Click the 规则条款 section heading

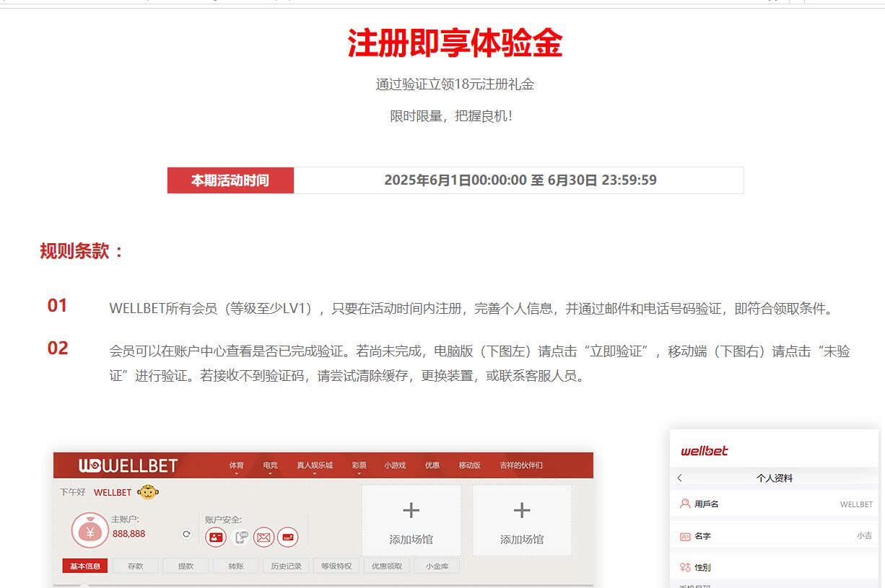tap(83, 251)
